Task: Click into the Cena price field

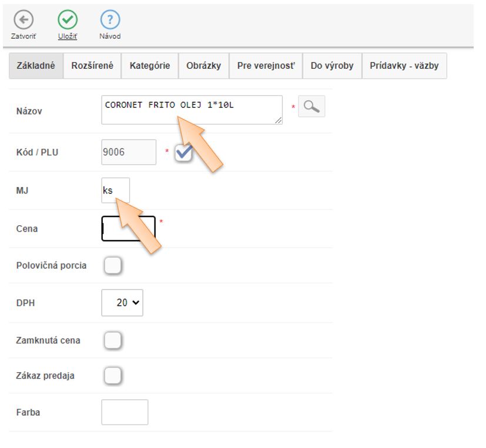Action: click(128, 229)
